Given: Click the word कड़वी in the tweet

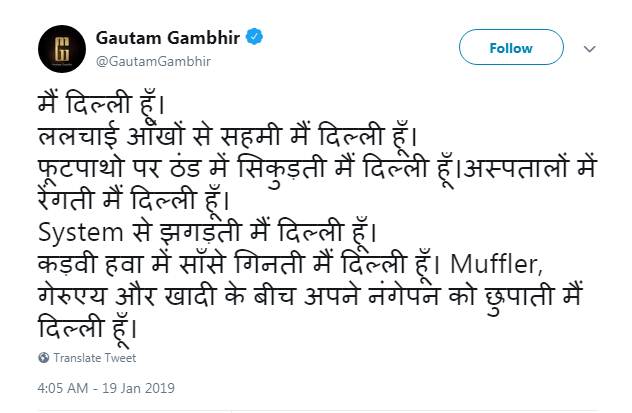Looking at the screenshot, I should pyautogui.click(x=65, y=267).
